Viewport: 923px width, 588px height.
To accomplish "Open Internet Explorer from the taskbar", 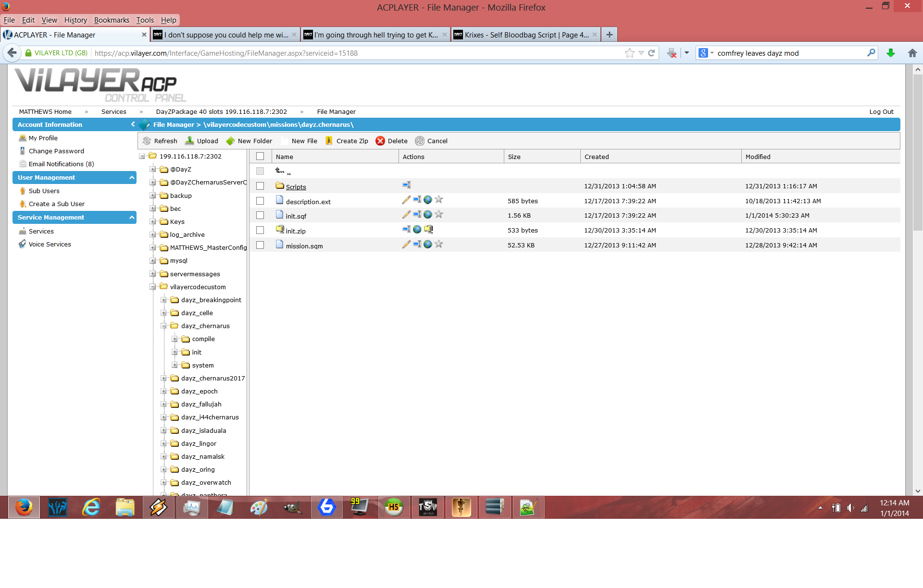I will (91, 507).
